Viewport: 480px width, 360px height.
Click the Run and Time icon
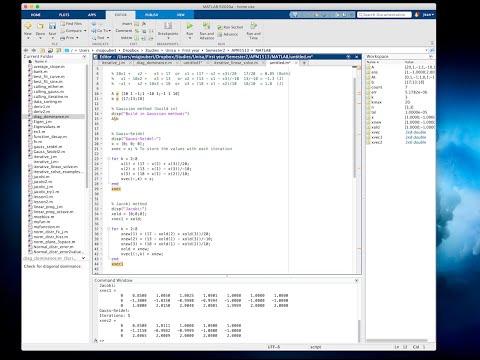click(x=254, y=26)
